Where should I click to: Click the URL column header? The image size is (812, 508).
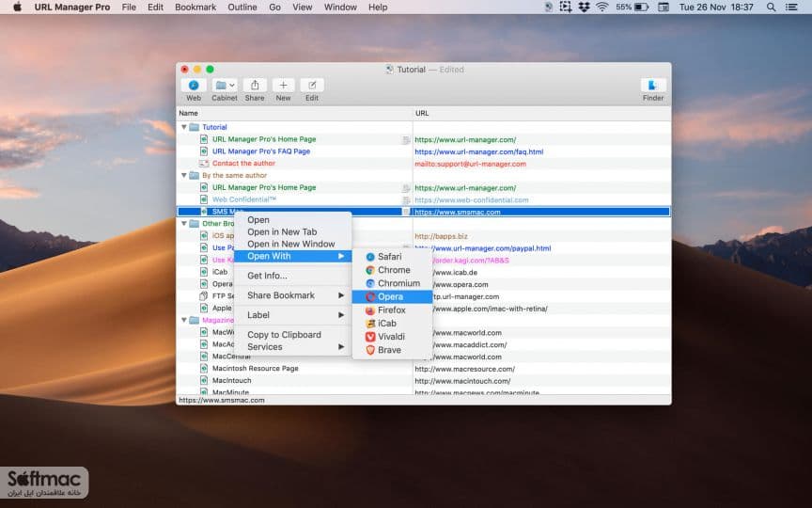point(541,113)
